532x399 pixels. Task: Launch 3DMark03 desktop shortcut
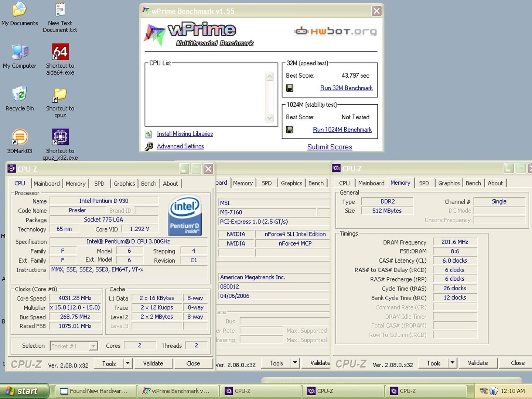(x=20, y=137)
